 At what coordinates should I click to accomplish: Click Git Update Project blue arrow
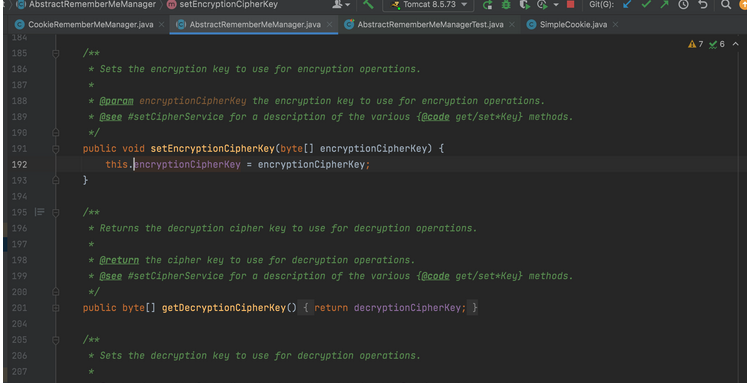click(x=627, y=4)
